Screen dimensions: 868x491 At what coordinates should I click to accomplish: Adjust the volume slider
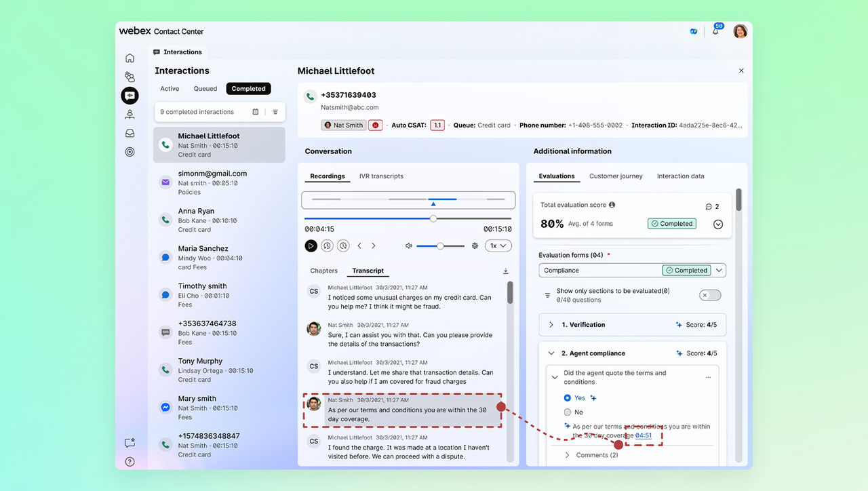(x=440, y=246)
